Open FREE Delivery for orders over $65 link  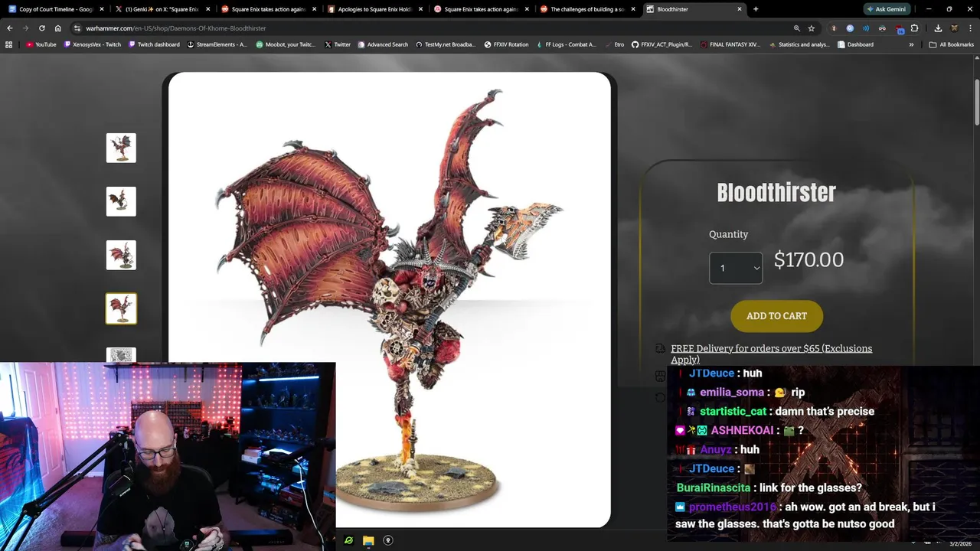click(771, 354)
